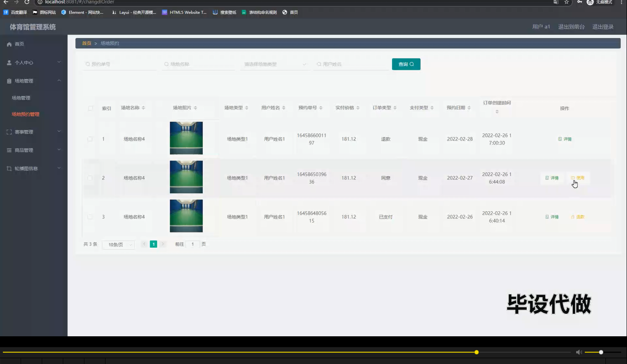Sort by 场地名称 column arrows
The width and height of the screenshot is (627, 364).
[144, 108]
